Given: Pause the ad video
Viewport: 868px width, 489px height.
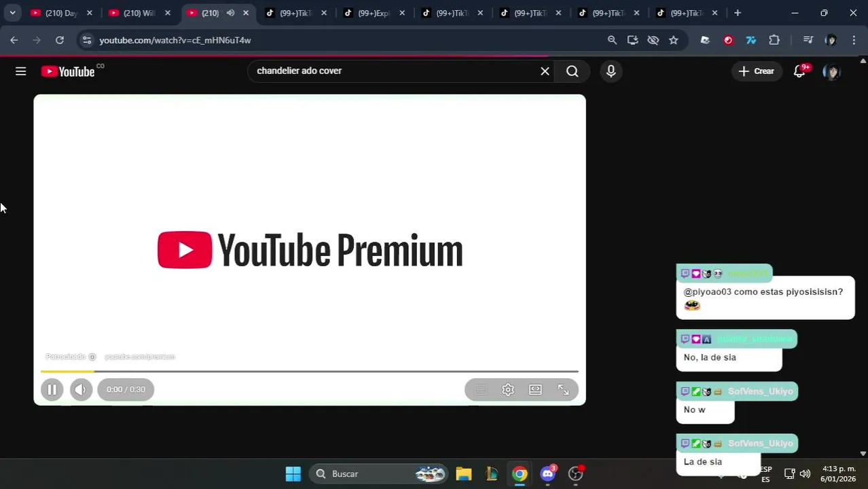Looking at the screenshot, I should [x=52, y=389].
